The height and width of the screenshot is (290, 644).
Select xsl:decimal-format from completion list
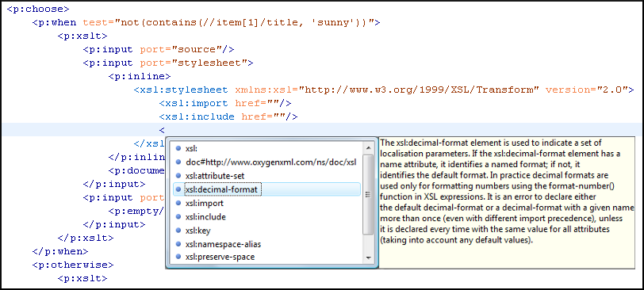pos(267,189)
